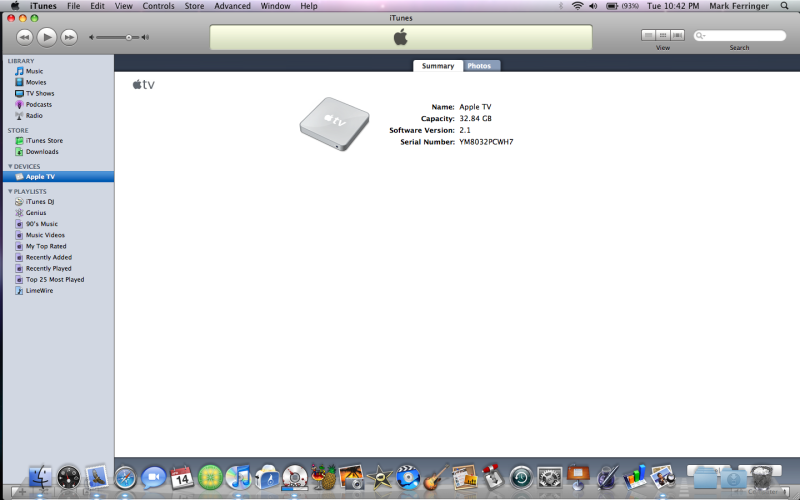The height and width of the screenshot is (500, 800).
Task: Open LimeWire from the dock
Action: (210, 478)
